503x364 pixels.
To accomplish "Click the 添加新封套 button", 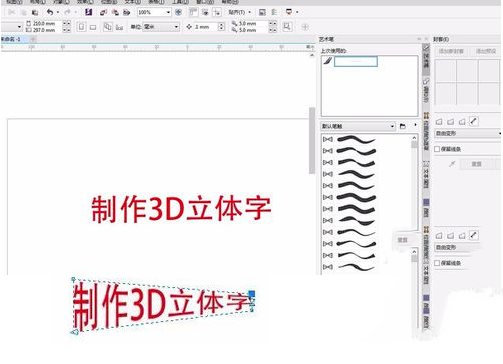I will coord(452,51).
